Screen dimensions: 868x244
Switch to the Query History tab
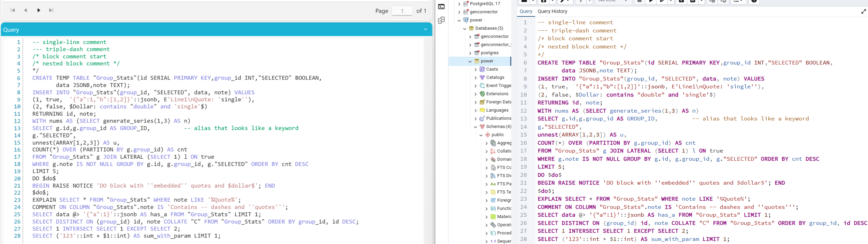pos(552,12)
